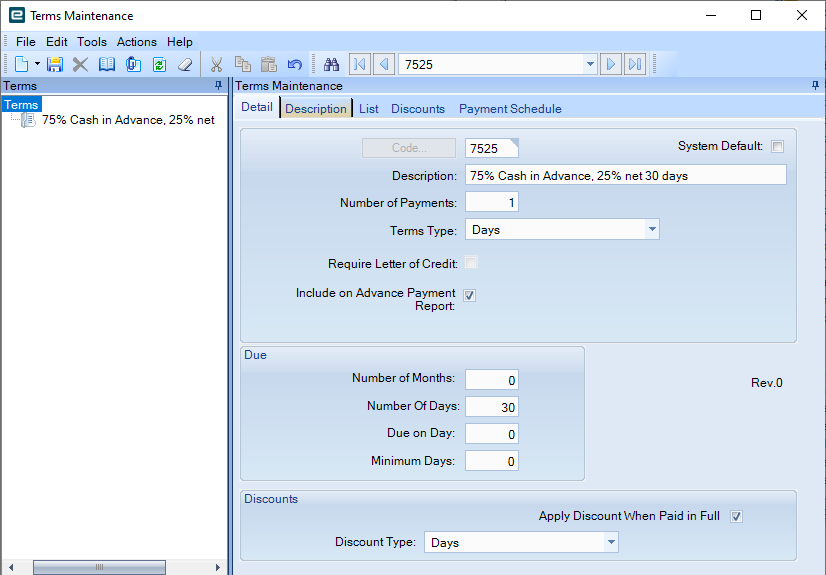Pin the Terms tree panel
Viewport: 826px width, 575px height.
click(219, 85)
